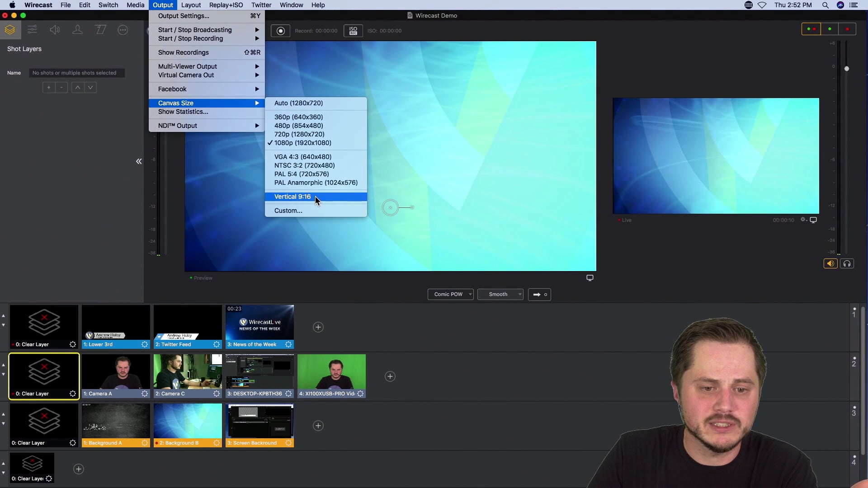
Task: Open the social comments person icon
Action: [x=77, y=29]
